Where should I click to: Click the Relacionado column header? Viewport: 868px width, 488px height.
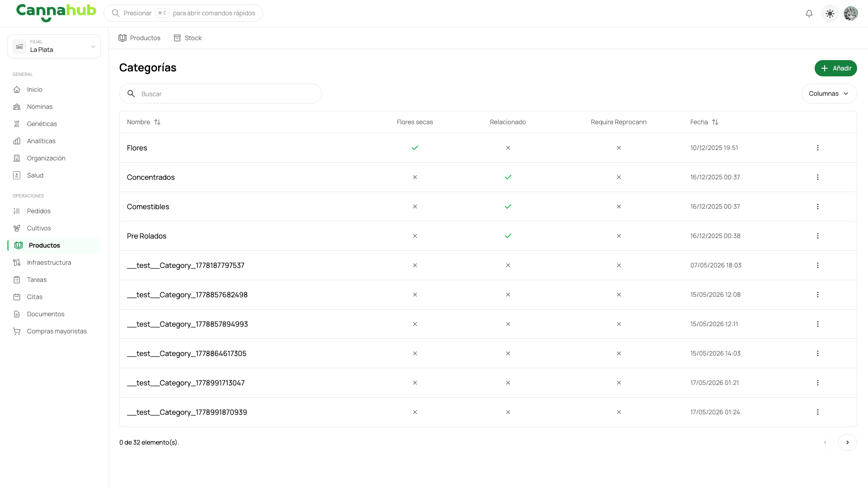click(508, 122)
